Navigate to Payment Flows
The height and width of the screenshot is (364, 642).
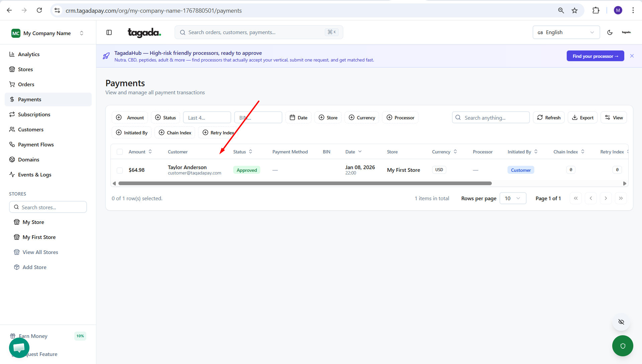click(36, 144)
